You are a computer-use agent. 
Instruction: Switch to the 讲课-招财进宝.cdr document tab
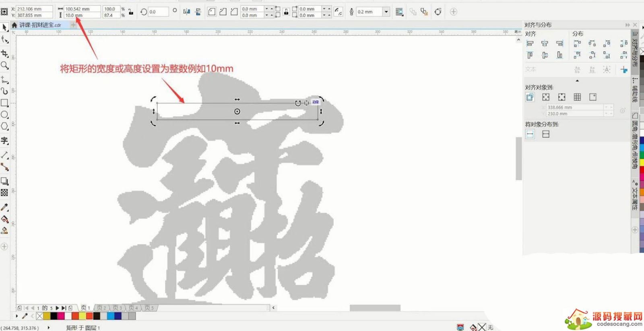40,25
